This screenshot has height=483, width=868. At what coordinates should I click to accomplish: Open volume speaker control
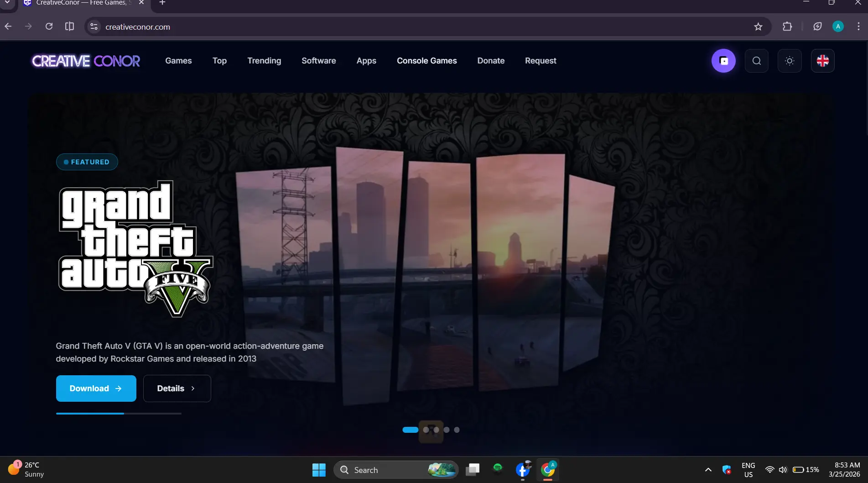(783, 470)
